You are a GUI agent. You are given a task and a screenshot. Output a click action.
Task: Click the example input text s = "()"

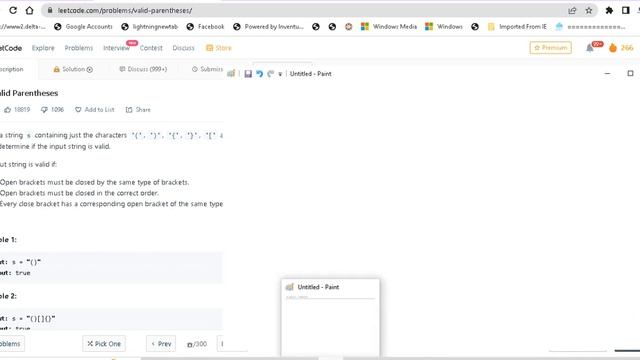pos(27,262)
